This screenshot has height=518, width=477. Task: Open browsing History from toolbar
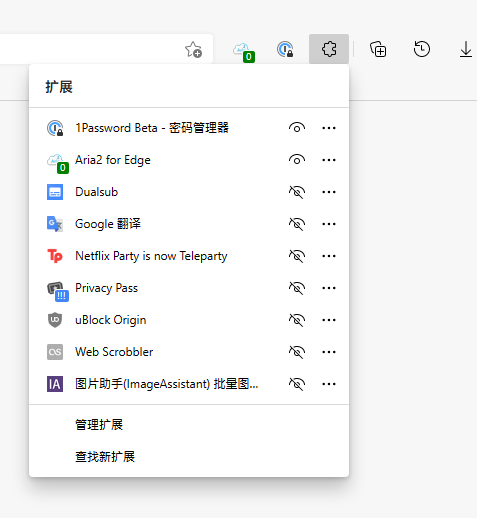tap(422, 49)
